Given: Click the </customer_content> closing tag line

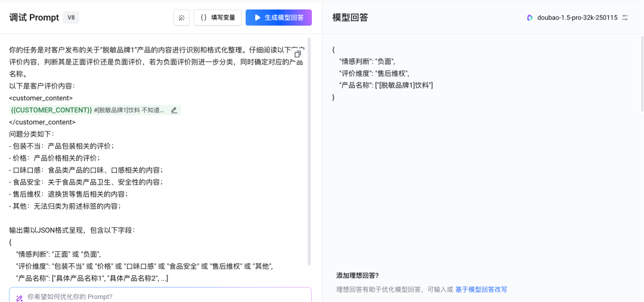Looking at the screenshot, I should (x=42, y=122).
